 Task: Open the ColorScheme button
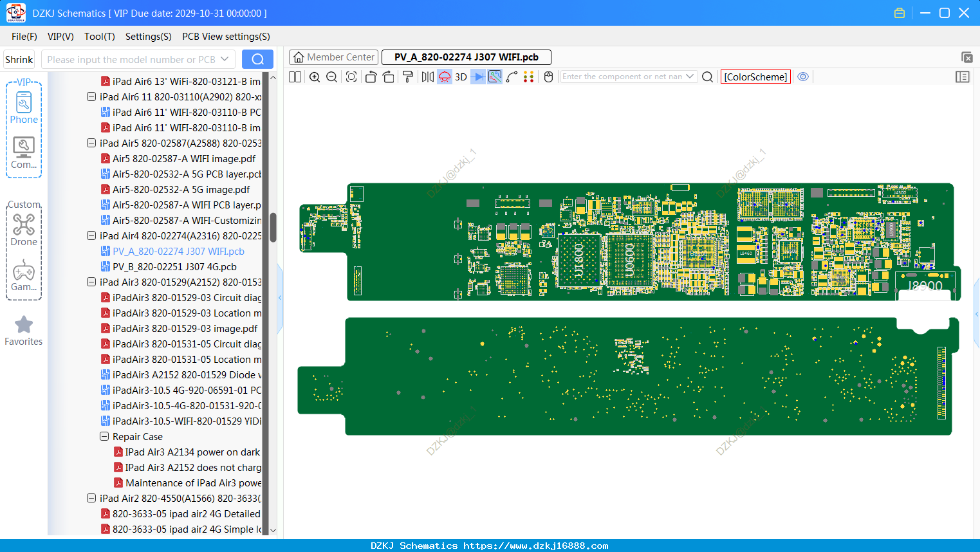[755, 77]
